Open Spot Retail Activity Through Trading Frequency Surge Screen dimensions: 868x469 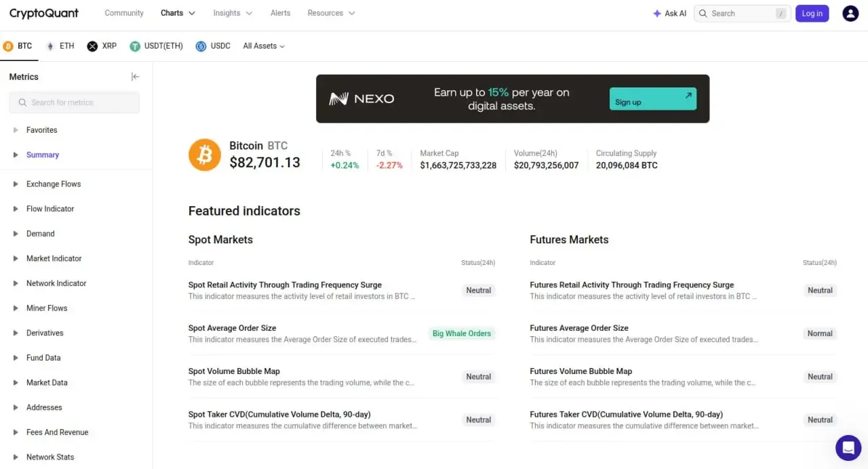[x=285, y=285]
